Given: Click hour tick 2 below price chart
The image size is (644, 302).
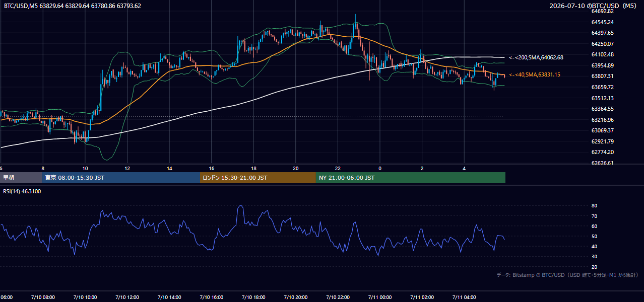Looking at the screenshot, I should coord(422,169).
